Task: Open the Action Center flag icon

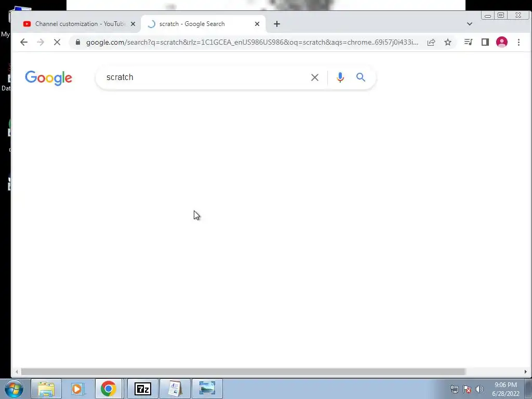Action: [x=467, y=389]
